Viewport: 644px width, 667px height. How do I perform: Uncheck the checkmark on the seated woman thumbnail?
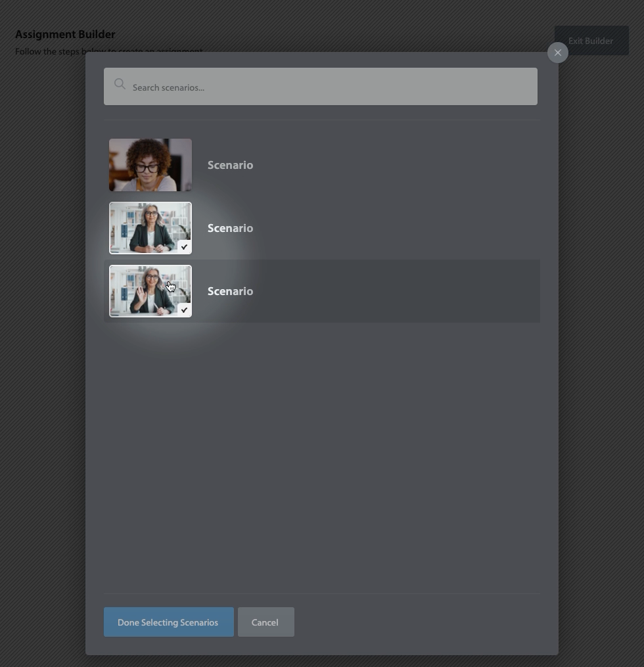184,246
